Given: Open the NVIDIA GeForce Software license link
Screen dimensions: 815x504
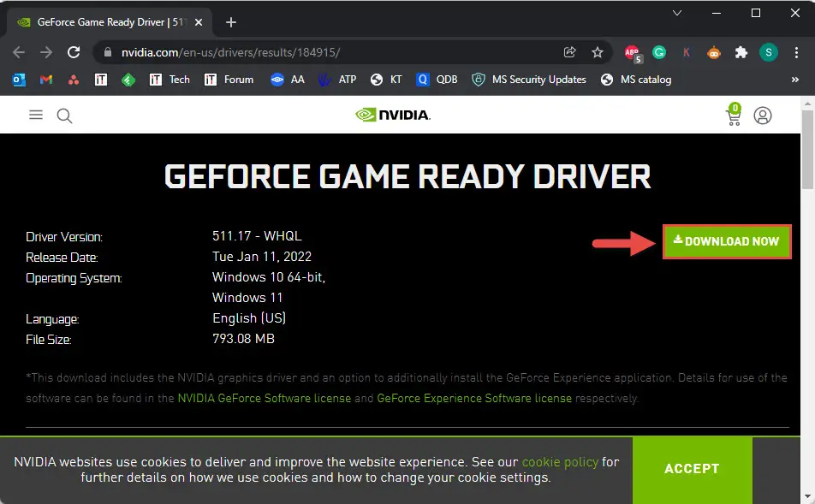Looking at the screenshot, I should coord(264,399).
